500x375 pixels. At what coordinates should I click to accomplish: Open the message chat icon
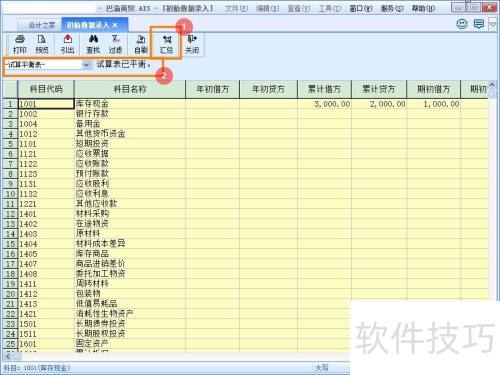pos(479,24)
